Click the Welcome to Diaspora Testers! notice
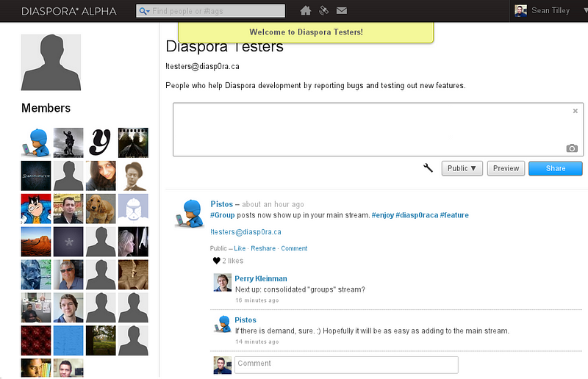 (x=306, y=32)
